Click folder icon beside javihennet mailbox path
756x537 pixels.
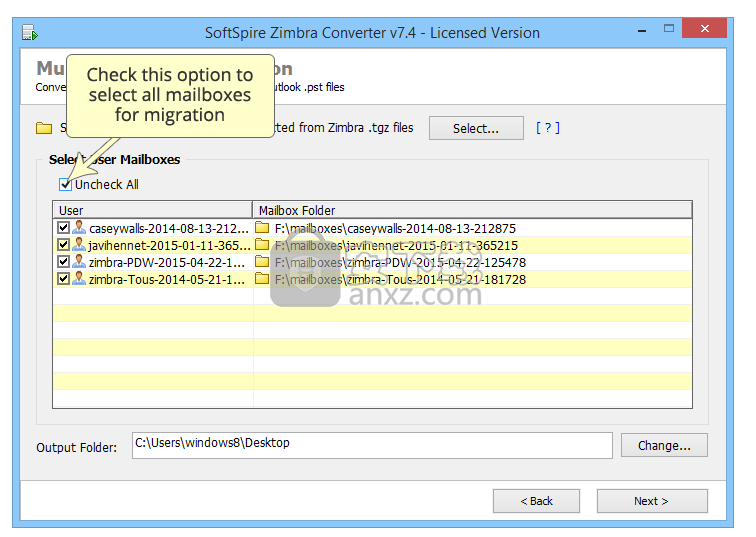(262, 245)
